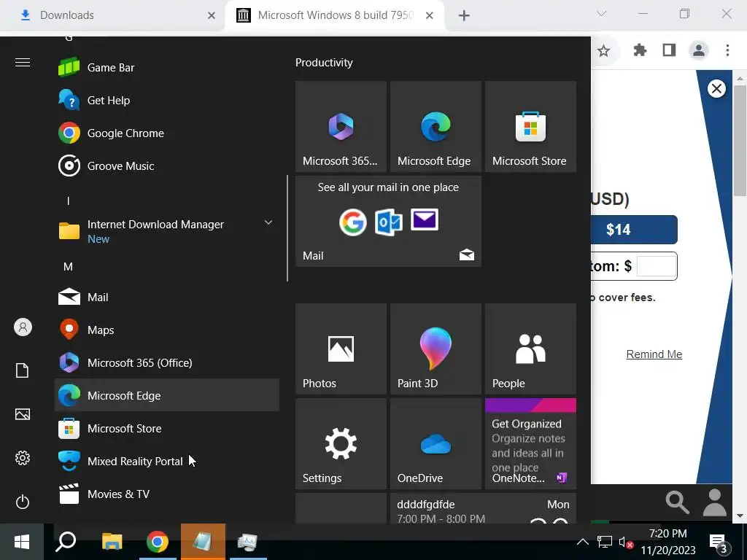The height and width of the screenshot is (560, 747).
Task: Open taskbar Search
Action: click(66, 542)
